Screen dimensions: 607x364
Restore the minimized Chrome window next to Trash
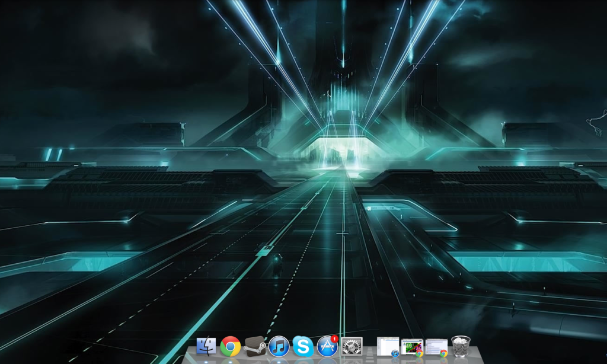[x=436, y=347]
